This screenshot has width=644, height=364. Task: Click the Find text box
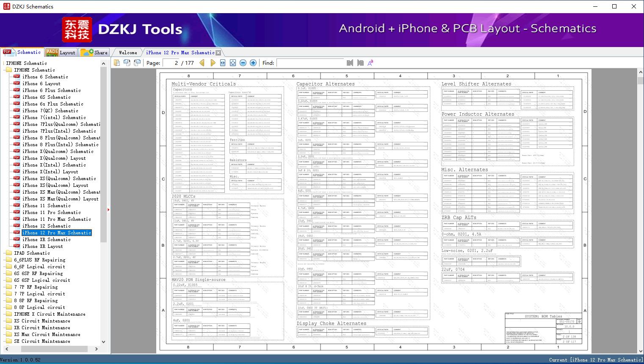(x=310, y=63)
